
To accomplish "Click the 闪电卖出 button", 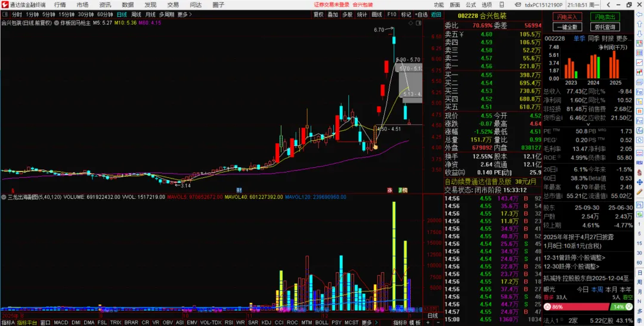I will click(605, 17).
